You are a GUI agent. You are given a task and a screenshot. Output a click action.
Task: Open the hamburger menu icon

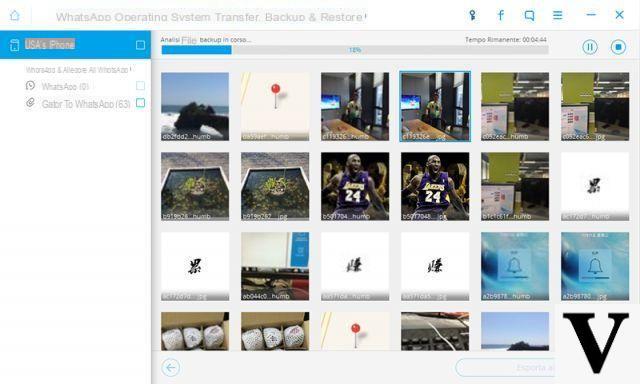pyautogui.click(x=558, y=16)
